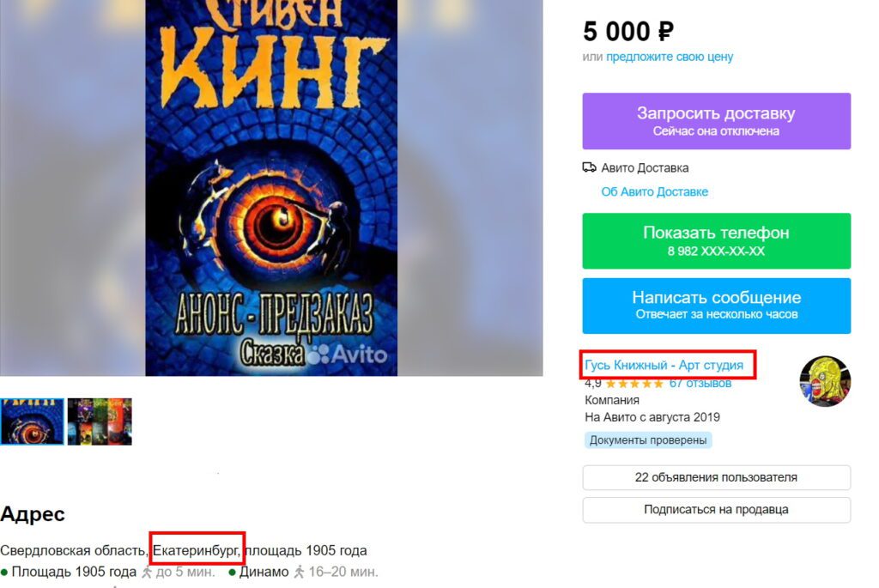Click the five-star rating icons
Screen dimensions: 879x588
point(634,384)
